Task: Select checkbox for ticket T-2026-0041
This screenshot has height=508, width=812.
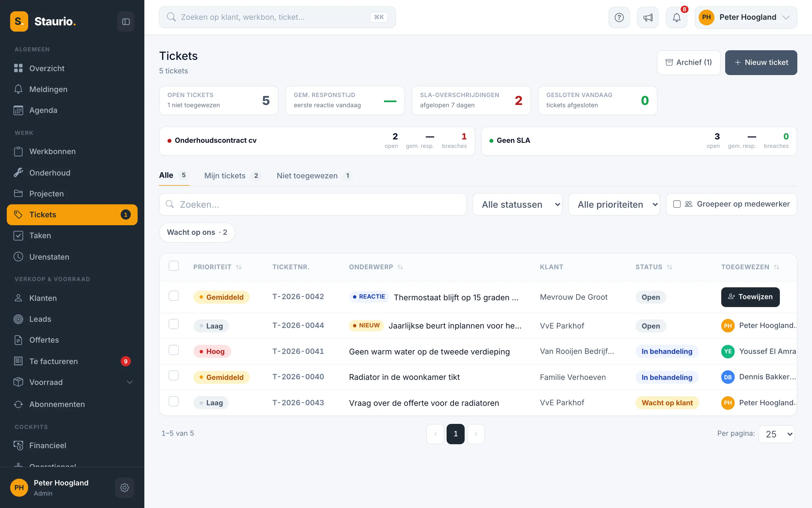Action: [173, 350]
